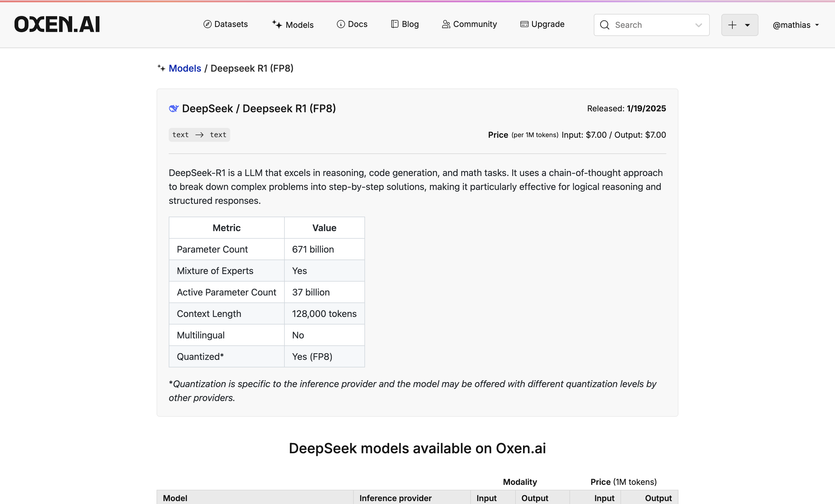Click the search magnifier icon

coord(604,25)
